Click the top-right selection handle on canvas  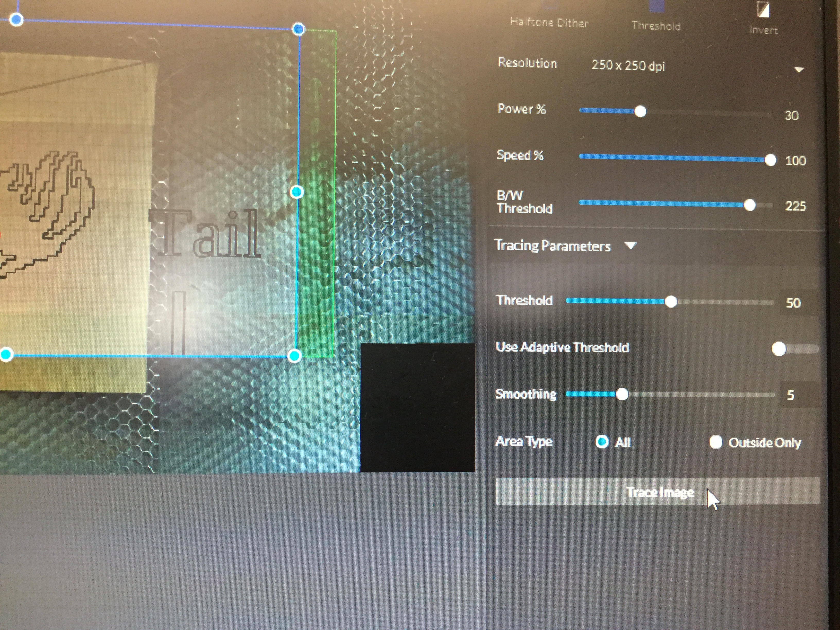pyautogui.click(x=299, y=29)
